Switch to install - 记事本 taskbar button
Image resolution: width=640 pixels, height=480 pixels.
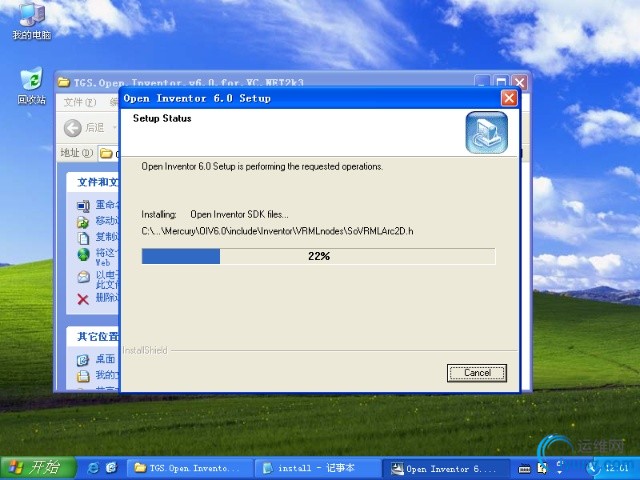tap(316, 468)
